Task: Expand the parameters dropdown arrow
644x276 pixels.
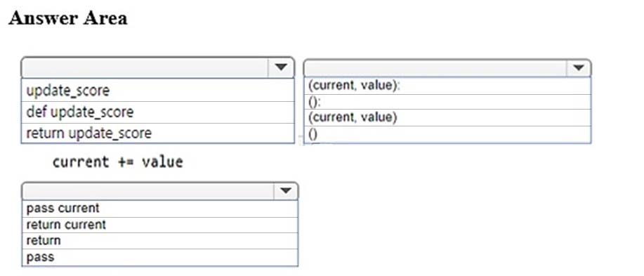Action: [578, 68]
